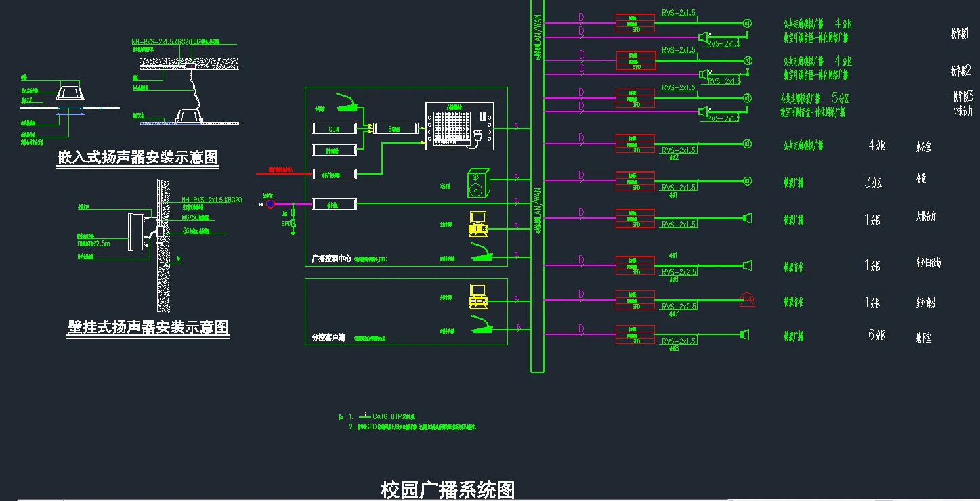The height and width of the screenshot is (501, 980).
Task: Select the monitor speaker box symbol
Action: 479,183
